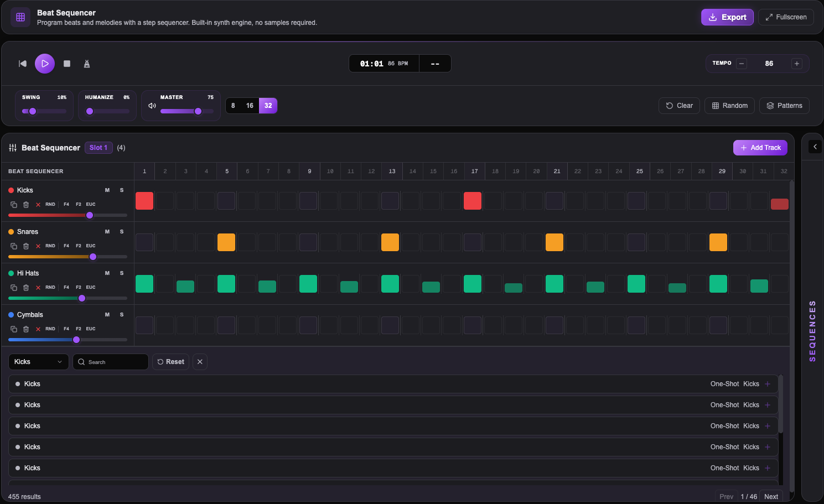Click the Beat Sequencer grid app icon

(x=20, y=17)
